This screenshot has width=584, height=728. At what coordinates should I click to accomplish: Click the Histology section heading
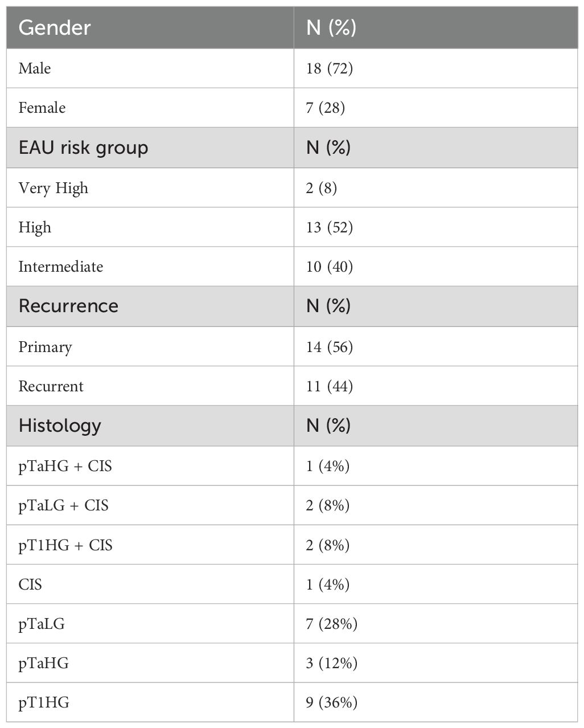click(60, 426)
